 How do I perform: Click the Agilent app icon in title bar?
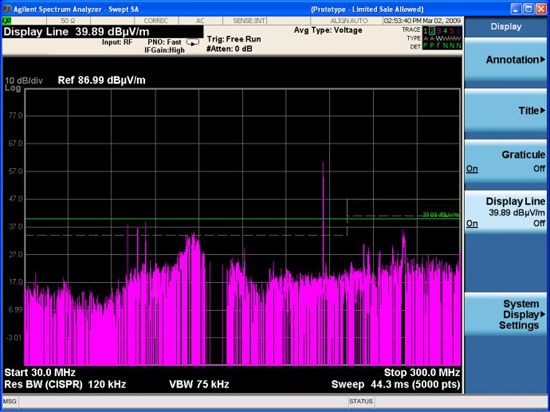coord(6,9)
